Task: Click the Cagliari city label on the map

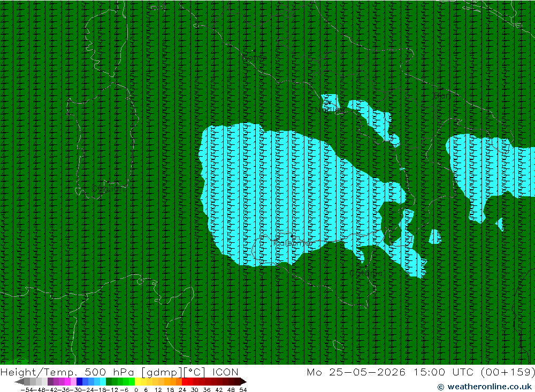Action: 109,189
